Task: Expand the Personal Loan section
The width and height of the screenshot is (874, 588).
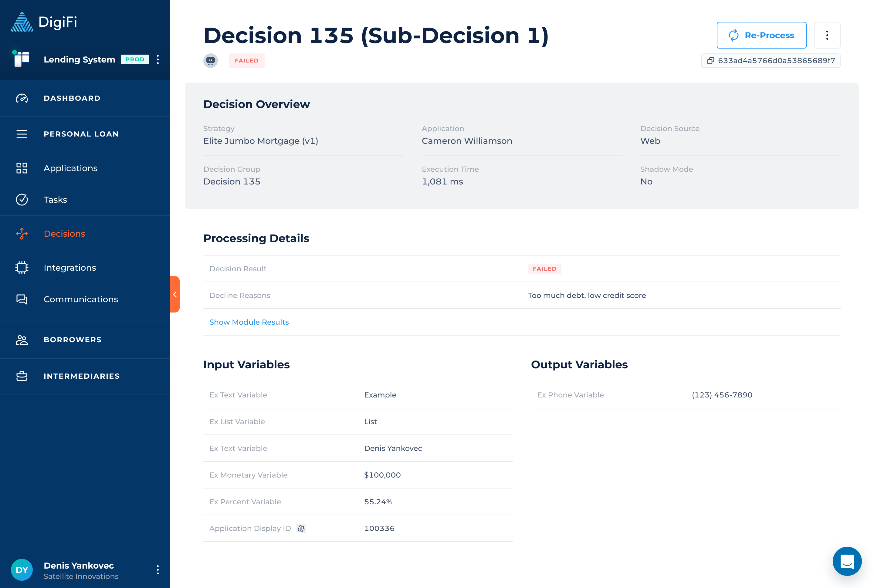Action: click(x=81, y=134)
